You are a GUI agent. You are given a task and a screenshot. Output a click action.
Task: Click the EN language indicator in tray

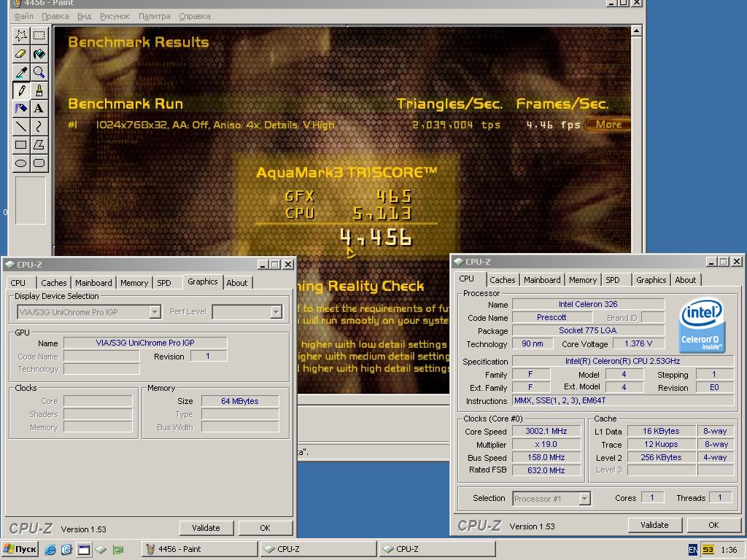[693, 550]
